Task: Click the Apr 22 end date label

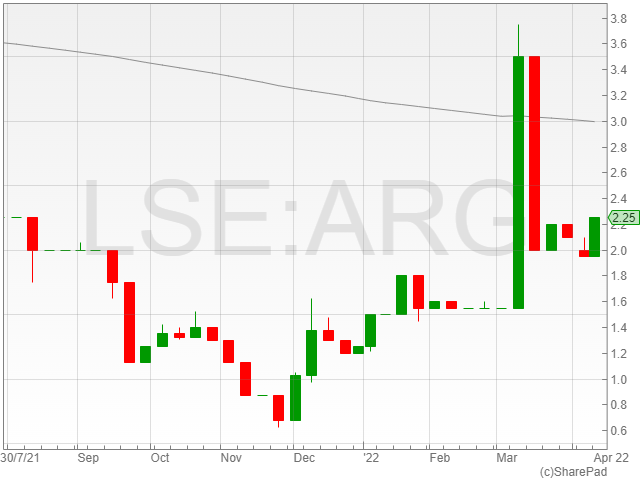Action: tap(613, 457)
